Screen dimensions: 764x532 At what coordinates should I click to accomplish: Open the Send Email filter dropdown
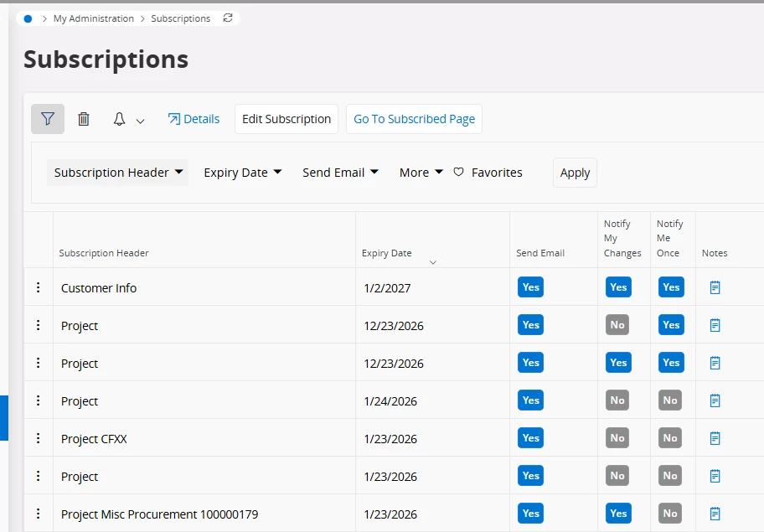point(340,173)
